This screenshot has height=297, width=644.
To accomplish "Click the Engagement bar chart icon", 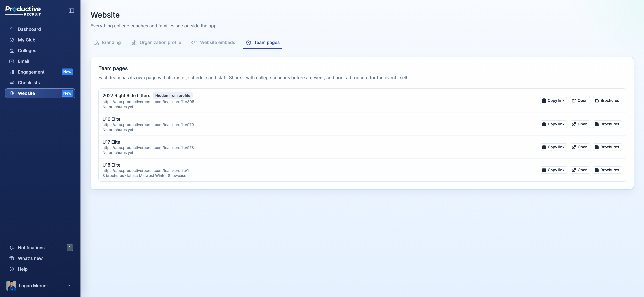I will click(x=11, y=72).
